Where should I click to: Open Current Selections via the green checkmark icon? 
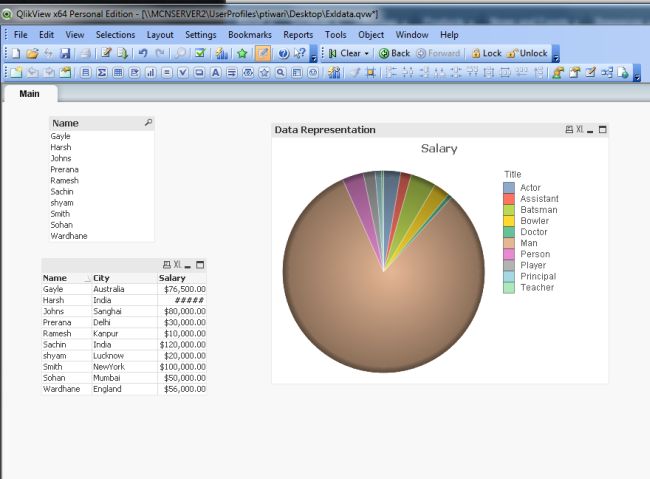(200, 53)
